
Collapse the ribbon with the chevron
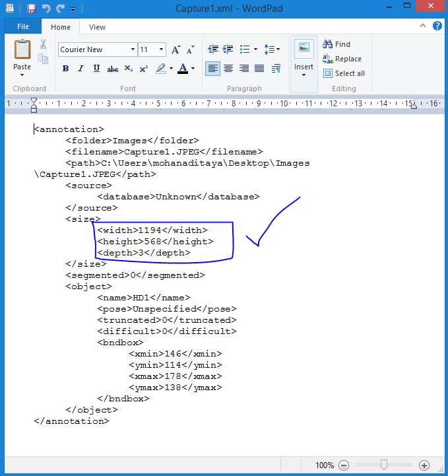coord(423,26)
